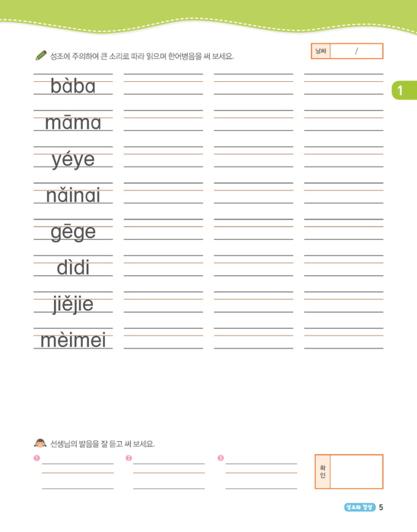Click the pink number 3 circle
The image size is (417, 532).
click(x=220, y=458)
